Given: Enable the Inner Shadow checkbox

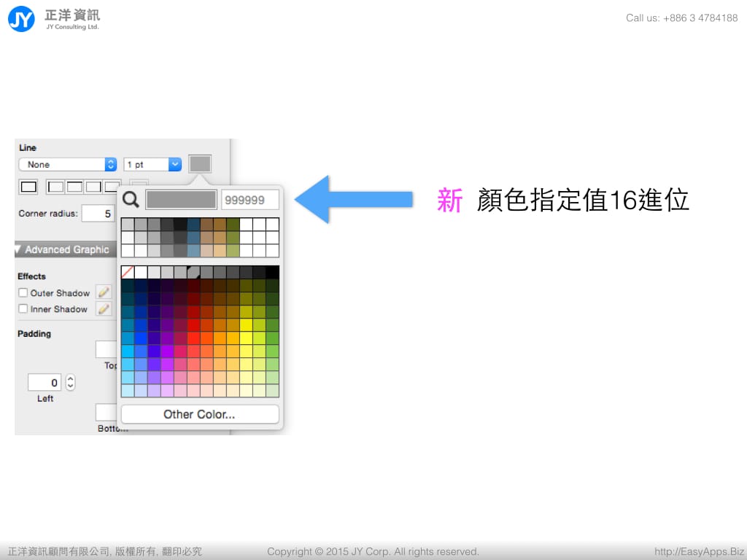Looking at the screenshot, I should (23, 309).
